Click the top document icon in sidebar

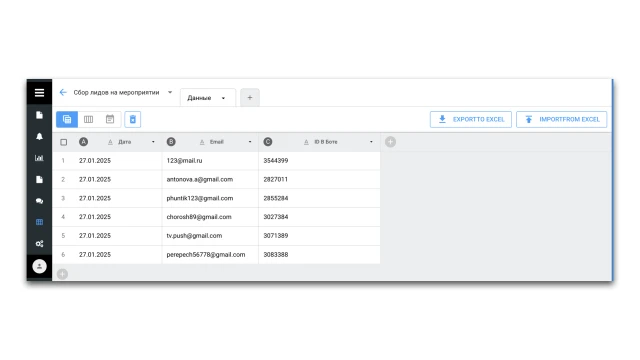tap(39, 115)
